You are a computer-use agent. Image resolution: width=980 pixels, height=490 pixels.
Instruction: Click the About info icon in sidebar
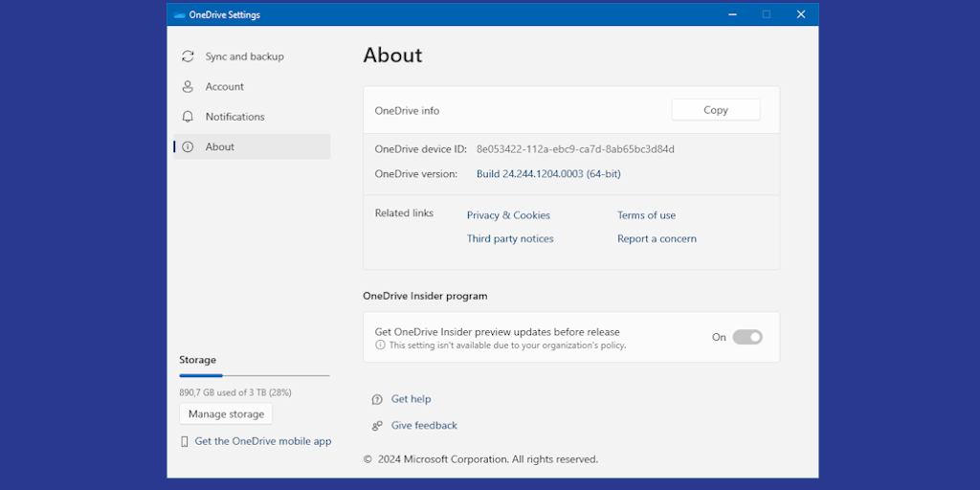[x=188, y=146]
